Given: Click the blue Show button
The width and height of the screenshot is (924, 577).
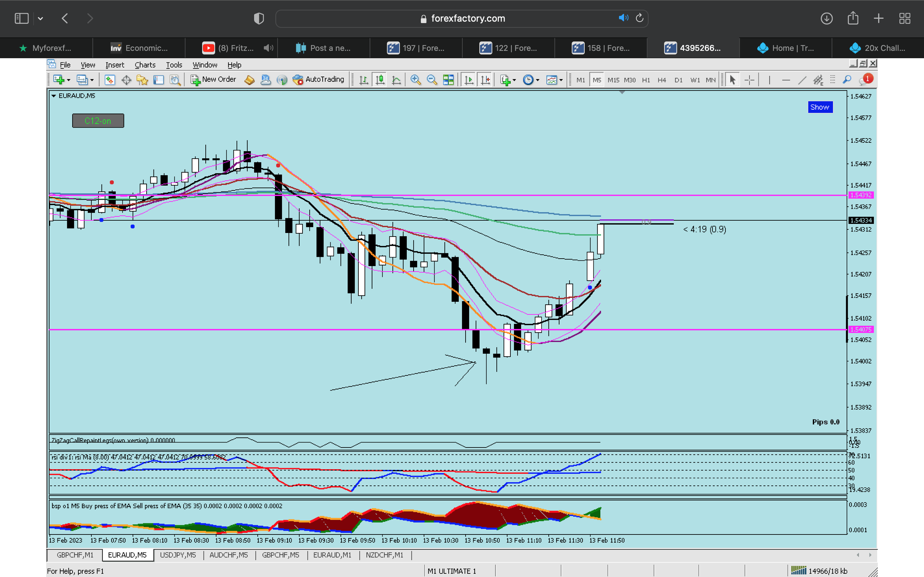Looking at the screenshot, I should coord(820,107).
